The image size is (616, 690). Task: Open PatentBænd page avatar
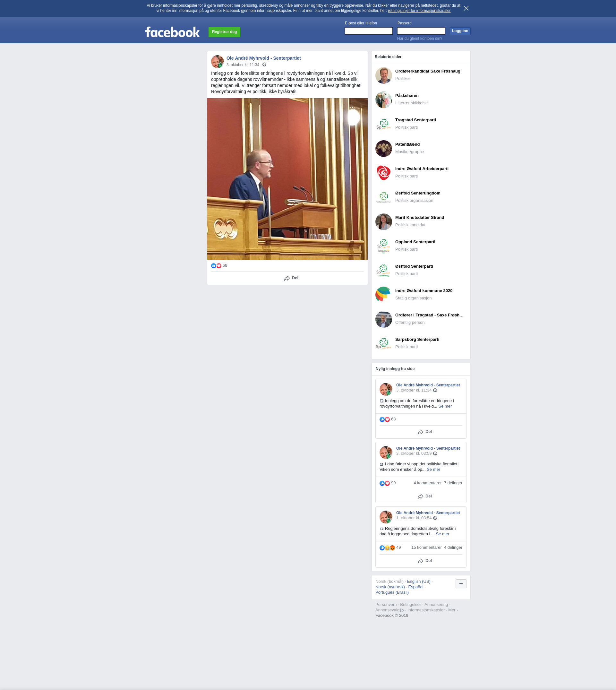click(x=383, y=149)
